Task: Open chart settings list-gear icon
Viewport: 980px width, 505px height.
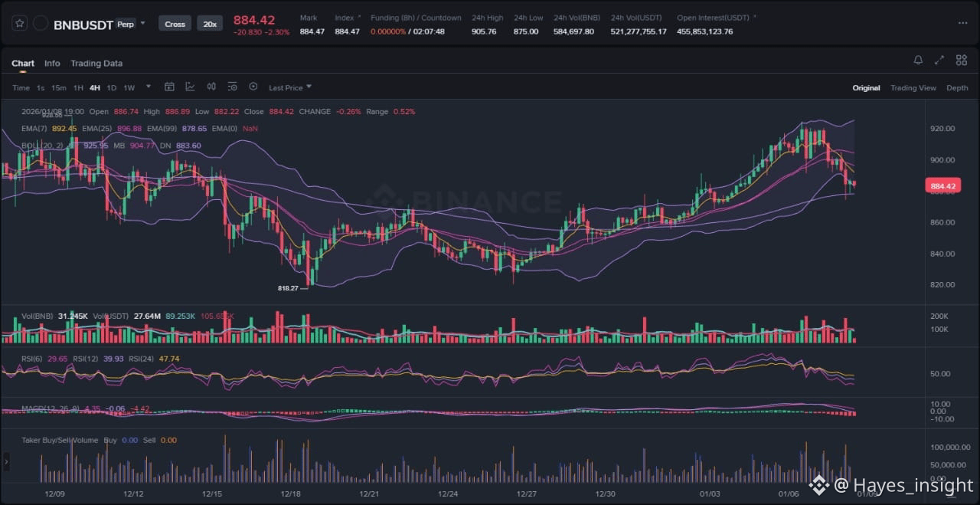Action: coord(232,87)
